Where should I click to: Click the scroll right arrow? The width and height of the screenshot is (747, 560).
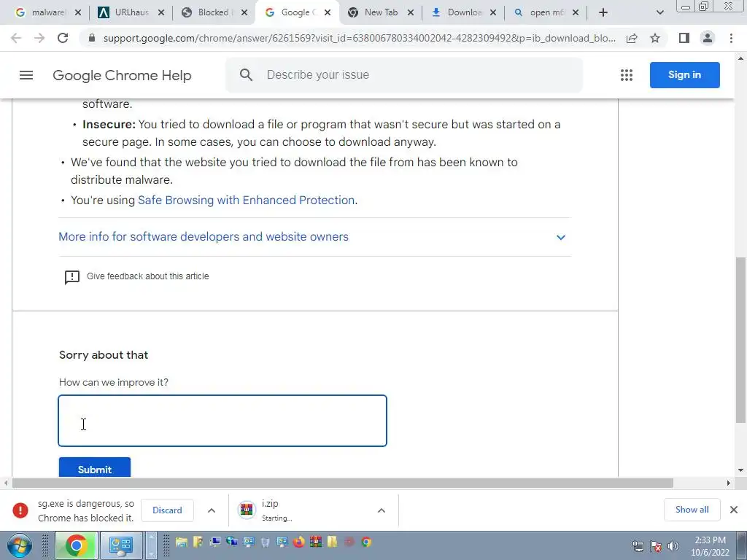729,483
